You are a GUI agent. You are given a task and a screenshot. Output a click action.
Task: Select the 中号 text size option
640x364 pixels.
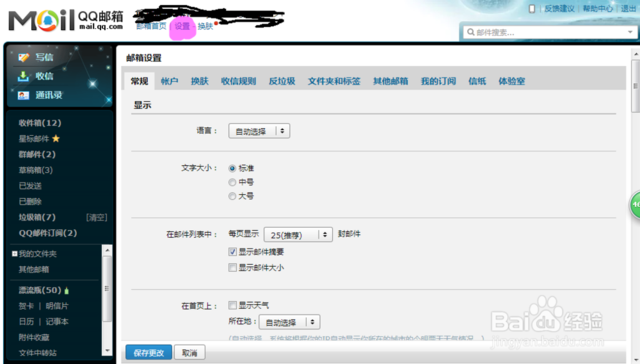pyautogui.click(x=232, y=182)
